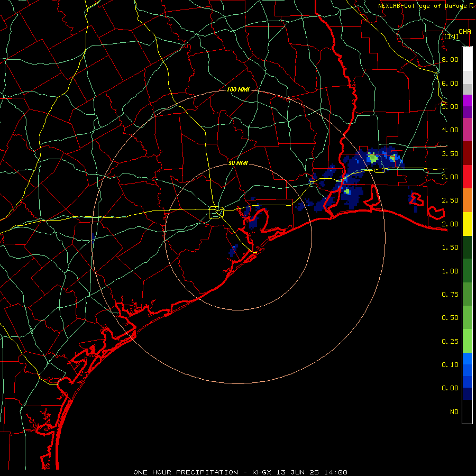Click the "50 NMI" range ring label
Image resolution: width=476 pixels, height=476 pixels.
[238, 163]
